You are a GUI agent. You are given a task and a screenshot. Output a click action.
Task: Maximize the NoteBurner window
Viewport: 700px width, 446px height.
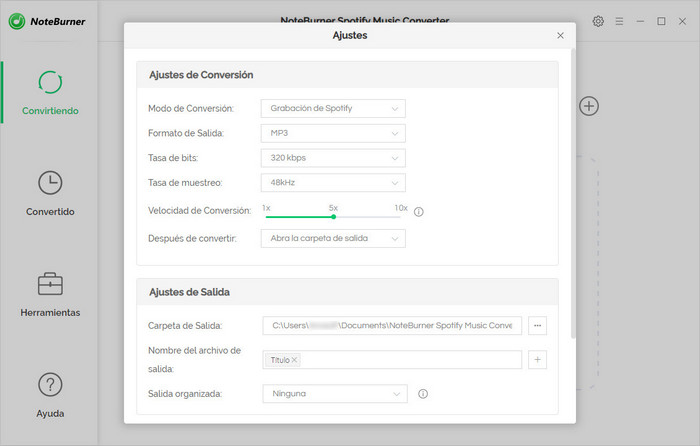[661, 21]
